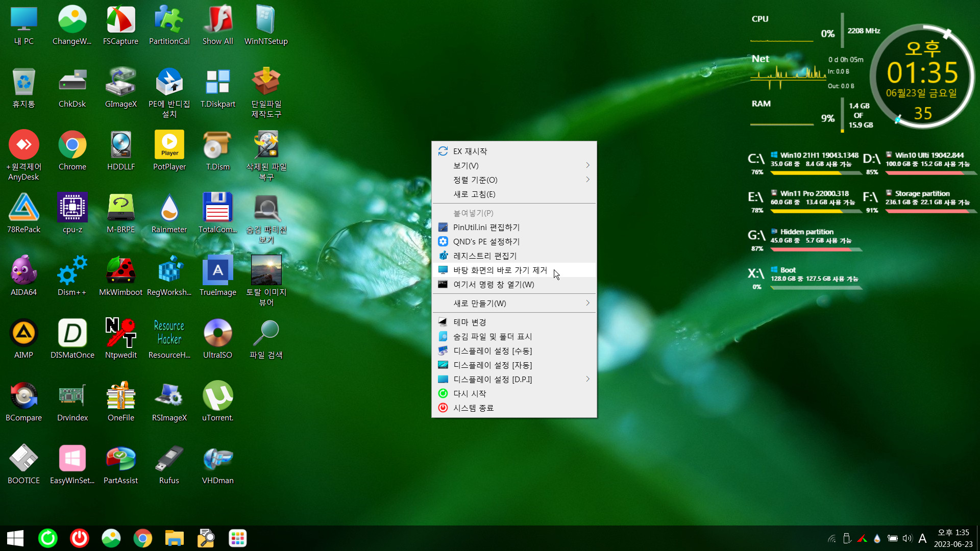Open 파일 검색 magnifier icon
980x551 pixels.
(266, 339)
